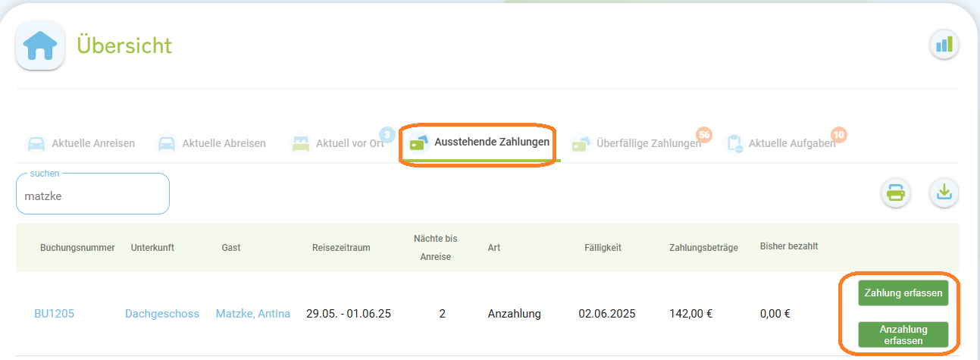The width and height of the screenshot is (980, 360).
Task: Click the clipboard icon for Aktuelle Aufgaben
Action: (734, 143)
